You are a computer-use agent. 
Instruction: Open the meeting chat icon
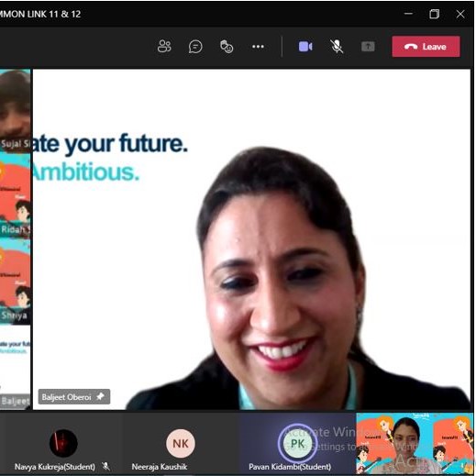pos(195,47)
